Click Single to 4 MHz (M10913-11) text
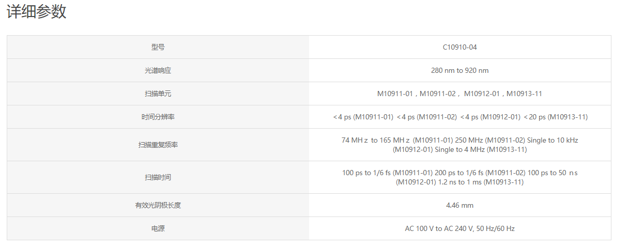644x247 pixels. click(481, 149)
